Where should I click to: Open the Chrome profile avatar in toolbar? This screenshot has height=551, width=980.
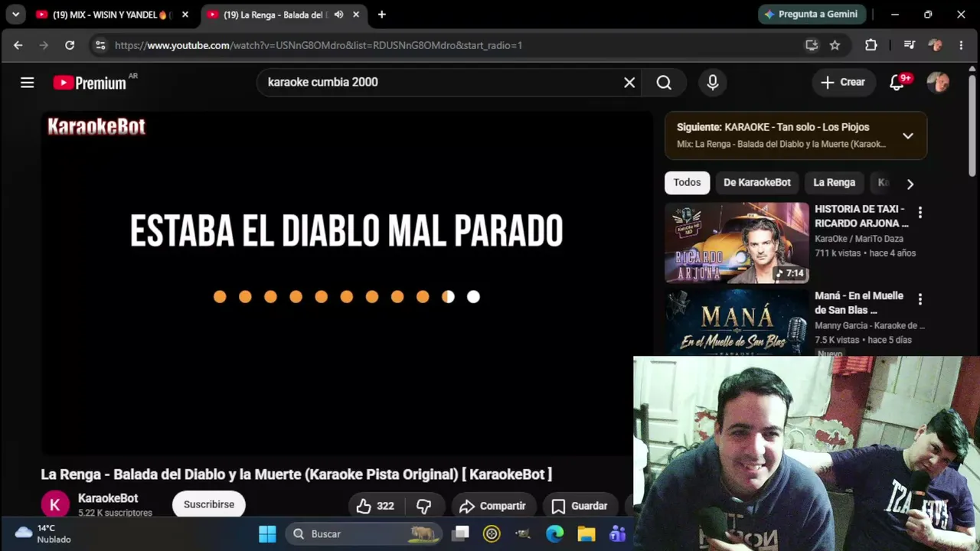pos(935,45)
